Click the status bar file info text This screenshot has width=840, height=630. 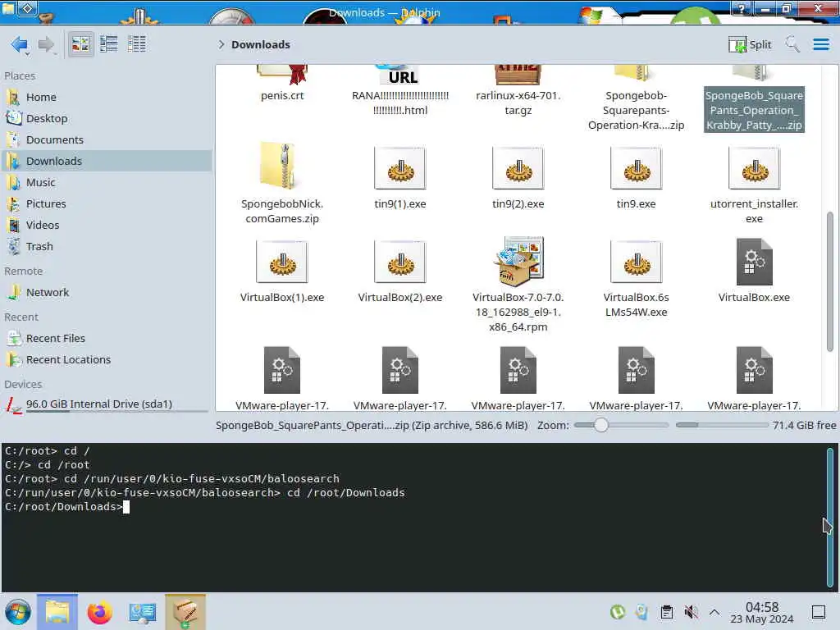(372, 426)
